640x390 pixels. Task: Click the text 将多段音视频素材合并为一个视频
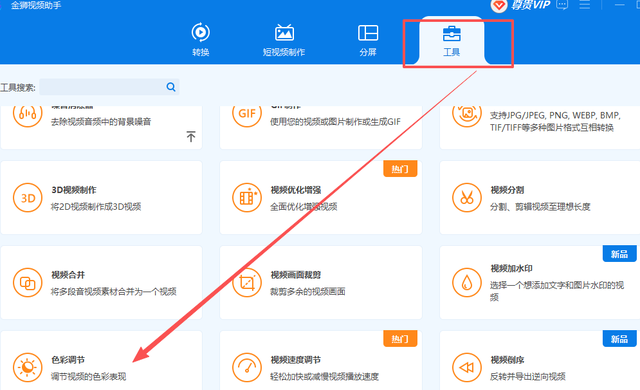click(113, 291)
